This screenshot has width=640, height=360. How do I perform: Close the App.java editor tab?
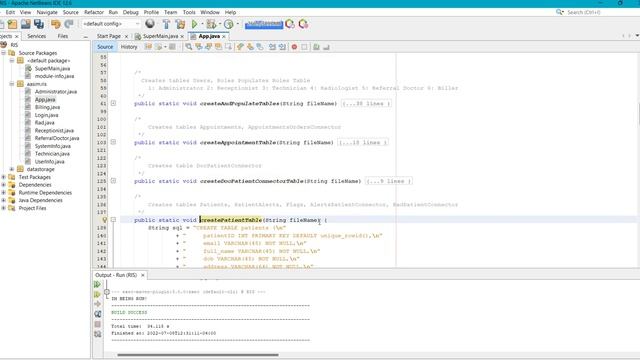[x=224, y=36]
